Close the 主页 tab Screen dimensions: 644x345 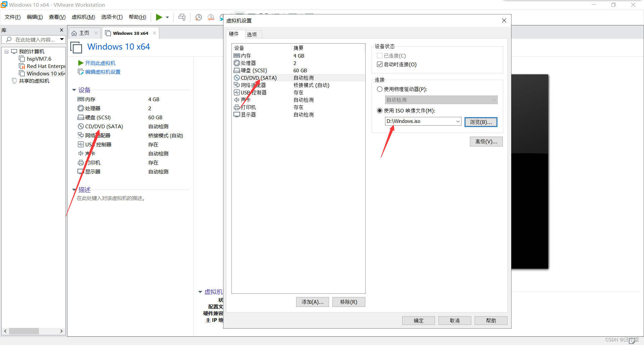point(96,33)
